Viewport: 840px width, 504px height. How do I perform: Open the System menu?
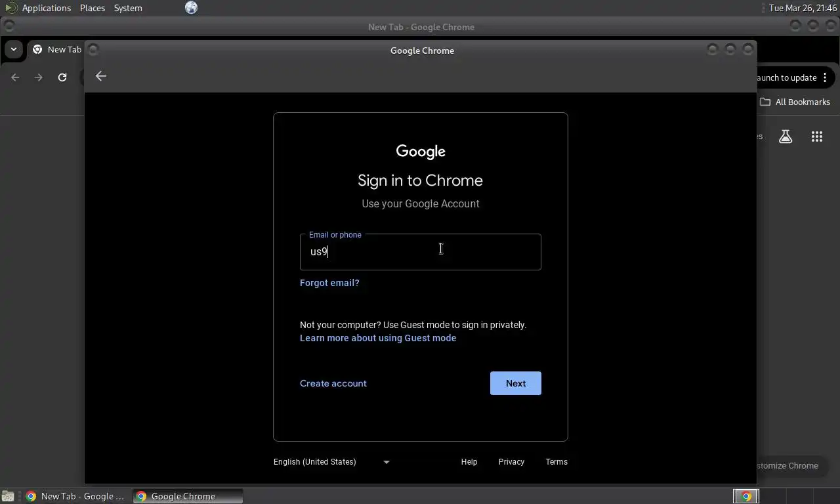coord(128,8)
